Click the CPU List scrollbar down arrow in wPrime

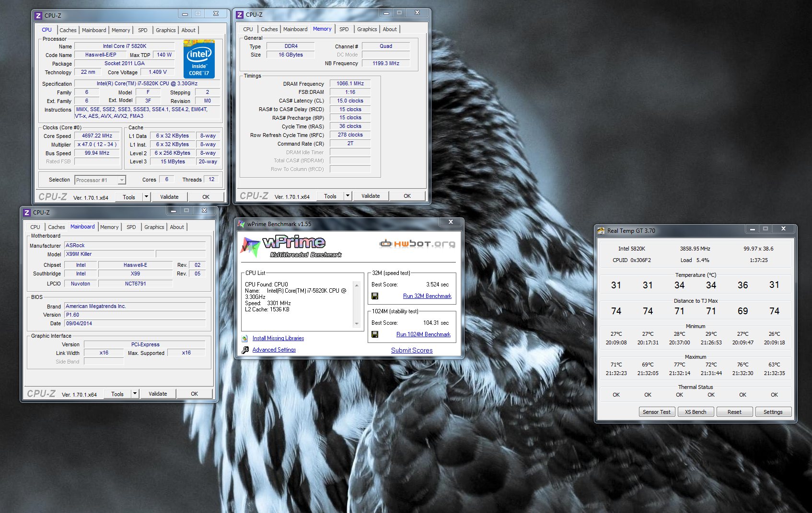coord(357,324)
